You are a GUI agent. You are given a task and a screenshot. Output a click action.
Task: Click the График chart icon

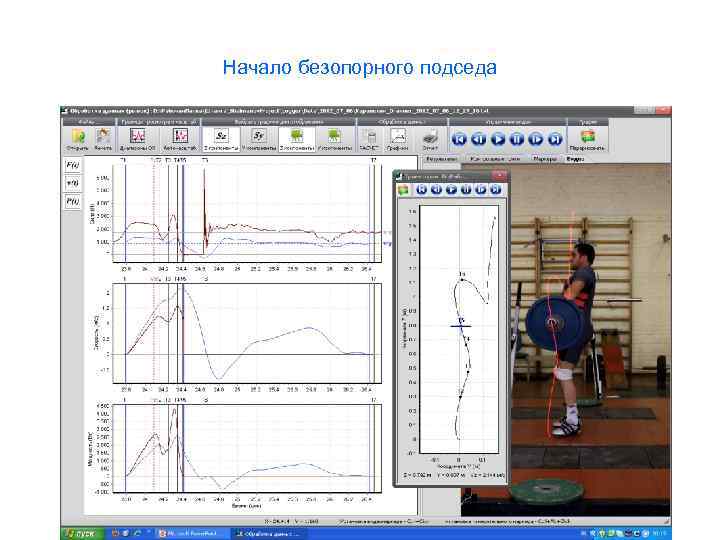(x=398, y=139)
